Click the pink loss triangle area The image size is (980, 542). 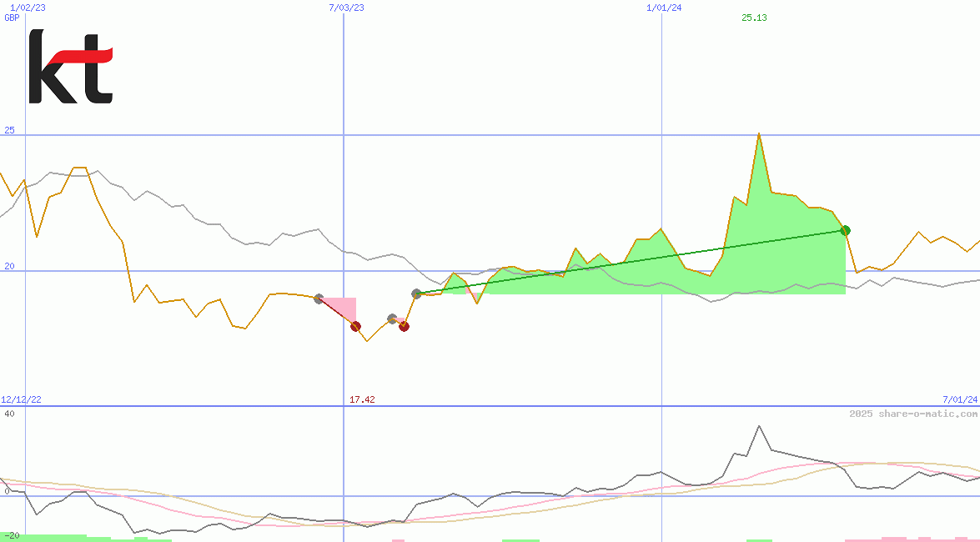pos(345,306)
